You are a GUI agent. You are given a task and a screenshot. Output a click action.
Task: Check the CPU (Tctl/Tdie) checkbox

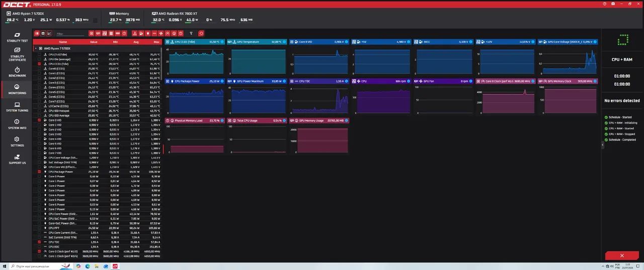[x=40, y=54]
